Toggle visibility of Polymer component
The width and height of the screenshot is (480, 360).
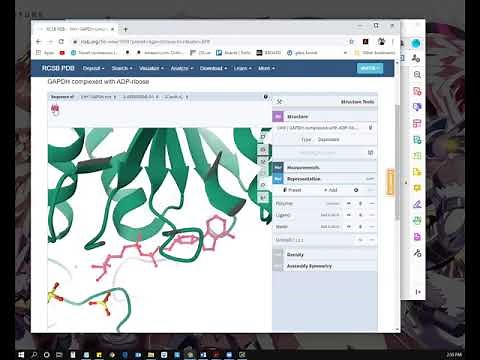click(349, 203)
